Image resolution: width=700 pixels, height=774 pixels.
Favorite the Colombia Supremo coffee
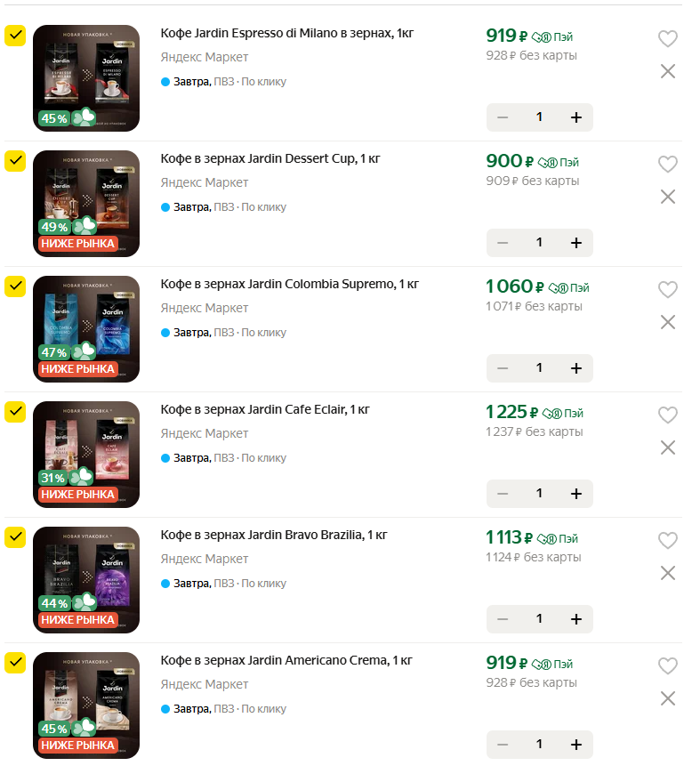click(x=667, y=290)
